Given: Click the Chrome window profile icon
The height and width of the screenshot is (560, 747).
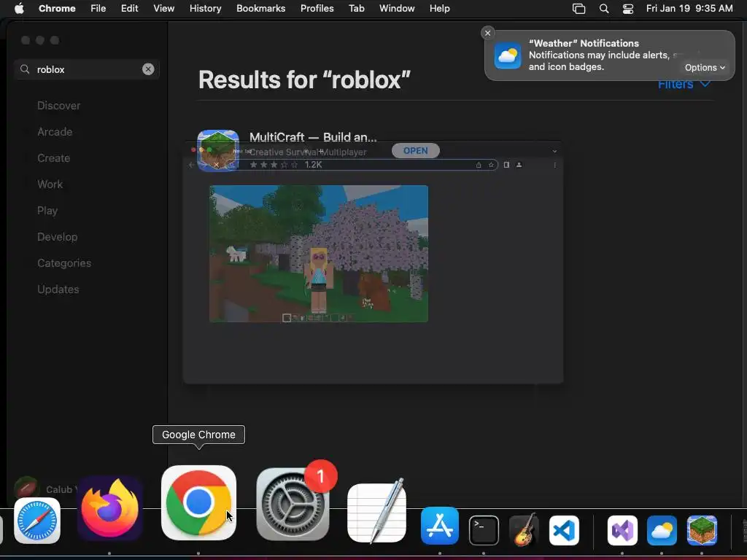Looking at the screenshot, I should 519,165.
